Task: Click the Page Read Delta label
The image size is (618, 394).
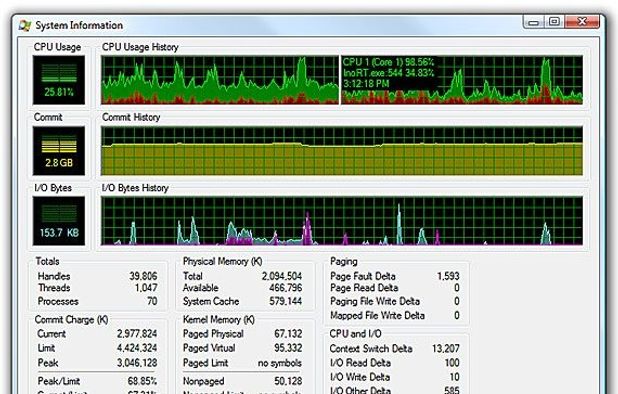Action: (x=364, y=288)
